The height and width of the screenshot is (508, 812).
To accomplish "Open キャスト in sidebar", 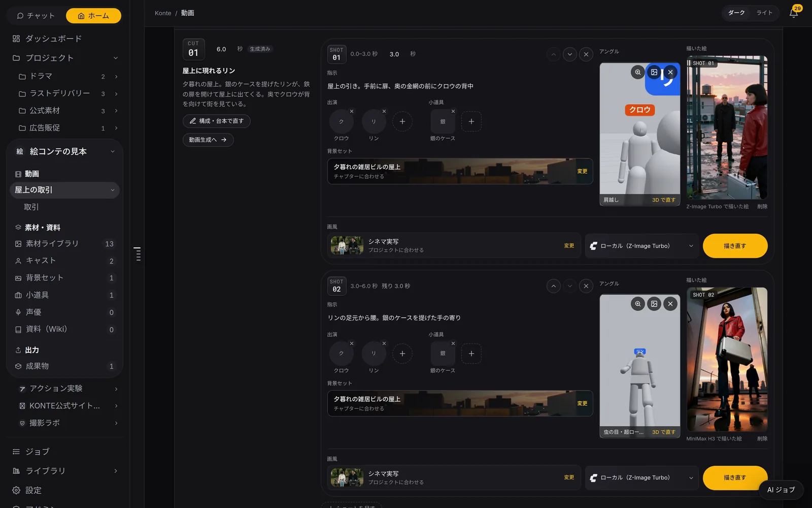I will pyautogui.click(x=64, y=261).
